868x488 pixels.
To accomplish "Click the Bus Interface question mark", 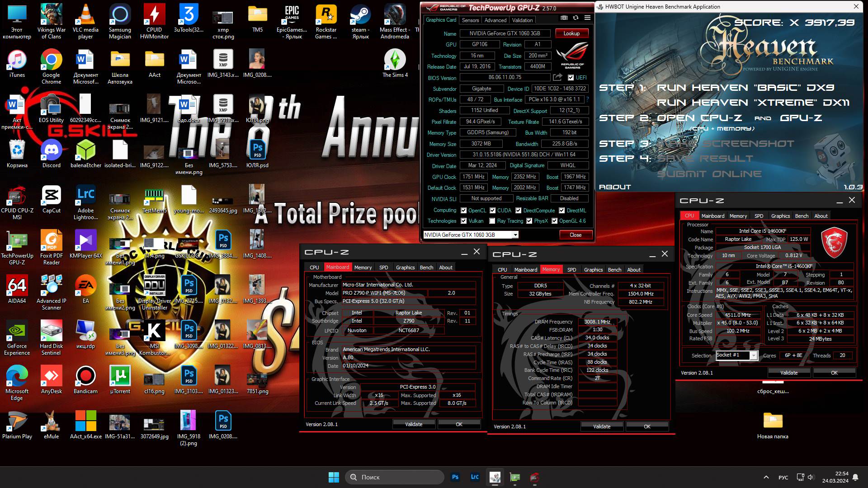I will tap(587, 99).
